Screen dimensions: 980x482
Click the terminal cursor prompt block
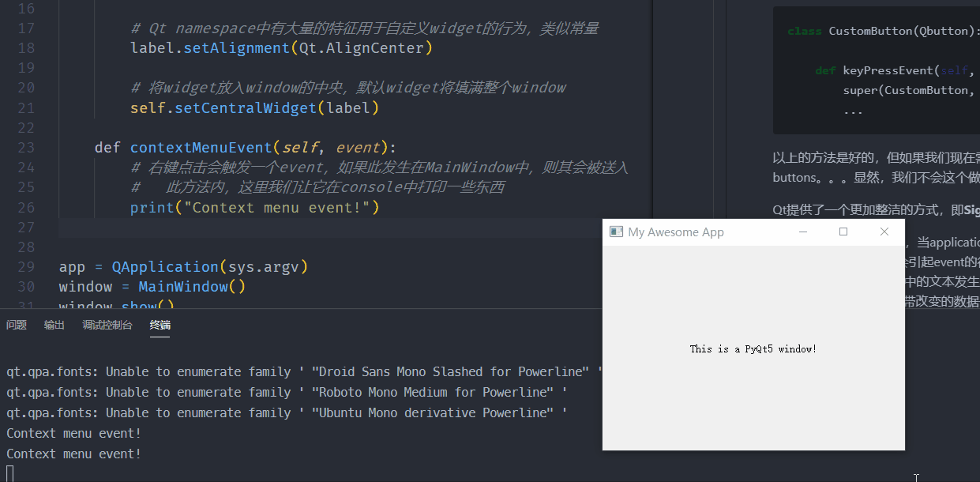pos(10,473)
